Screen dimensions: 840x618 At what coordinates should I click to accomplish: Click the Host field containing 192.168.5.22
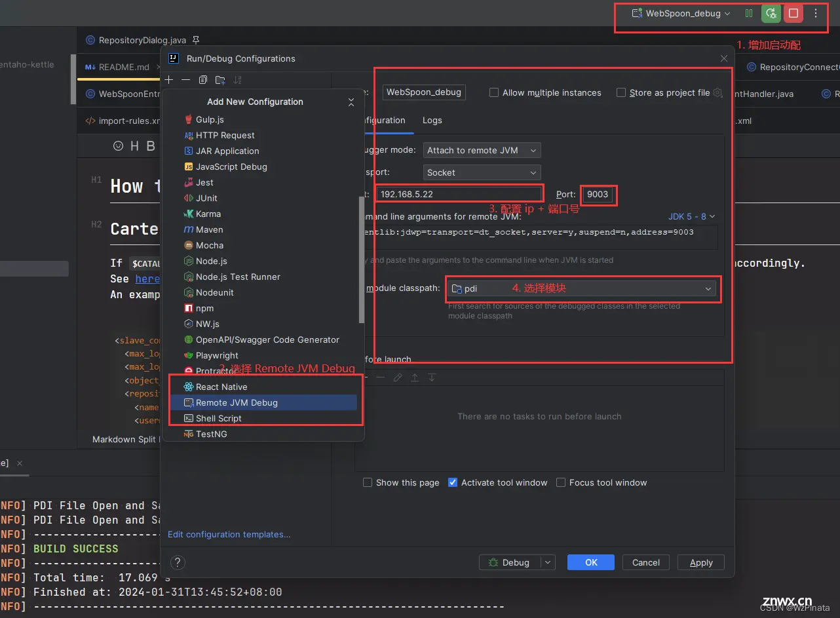click(x=460, y=194)
